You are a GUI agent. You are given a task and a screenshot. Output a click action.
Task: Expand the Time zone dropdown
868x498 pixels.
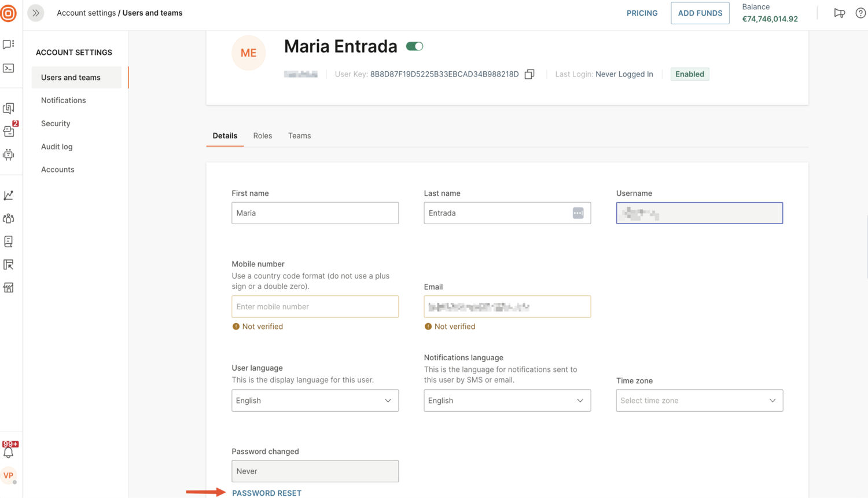tap(699, 401)
